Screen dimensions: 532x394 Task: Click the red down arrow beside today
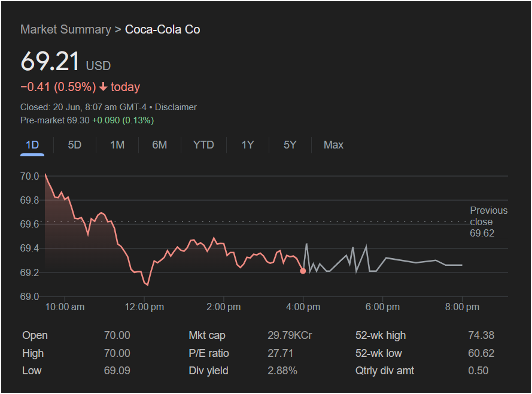[x=103, y=87]
